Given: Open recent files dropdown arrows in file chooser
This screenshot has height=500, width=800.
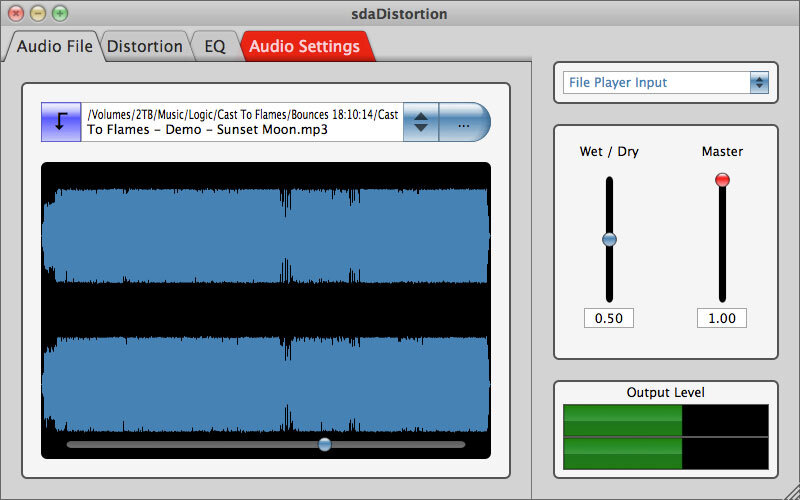Looking at the screenshot, I should [421, 122].
